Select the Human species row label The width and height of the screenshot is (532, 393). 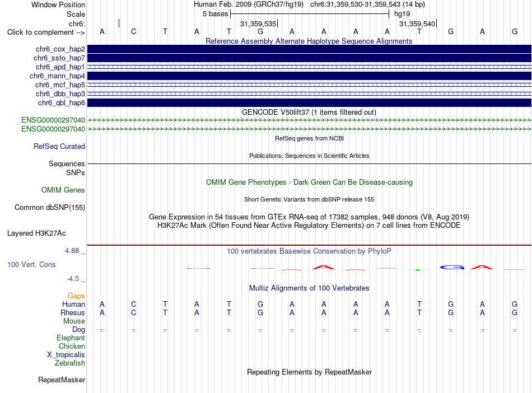[73, 304]
